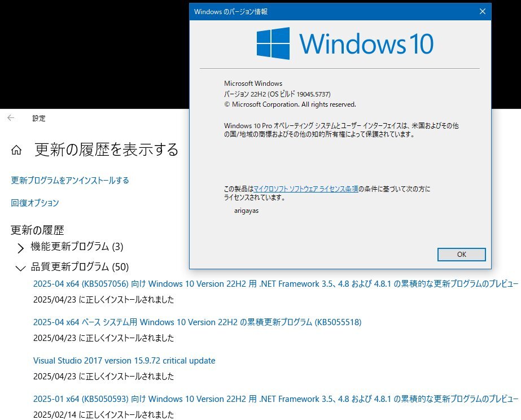Click the back arrow in Settings header
Viewport: 521px width, 420px height.
pos(11,118)
